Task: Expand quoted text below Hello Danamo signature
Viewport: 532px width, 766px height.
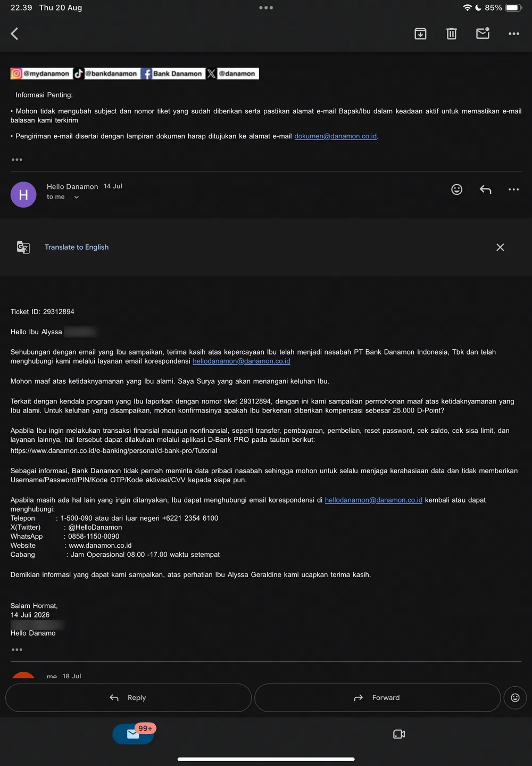Action: [17, 649]
